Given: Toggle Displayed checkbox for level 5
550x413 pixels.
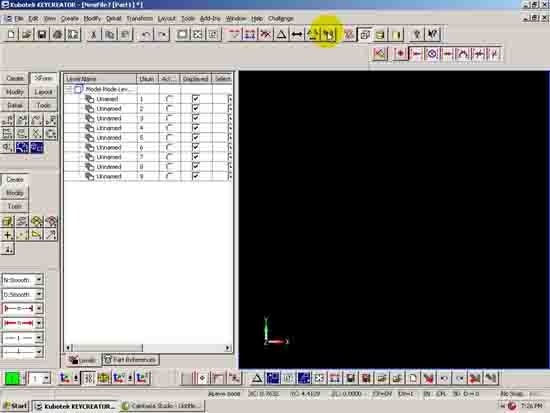Looking at the screenshot, I should 196,138.
